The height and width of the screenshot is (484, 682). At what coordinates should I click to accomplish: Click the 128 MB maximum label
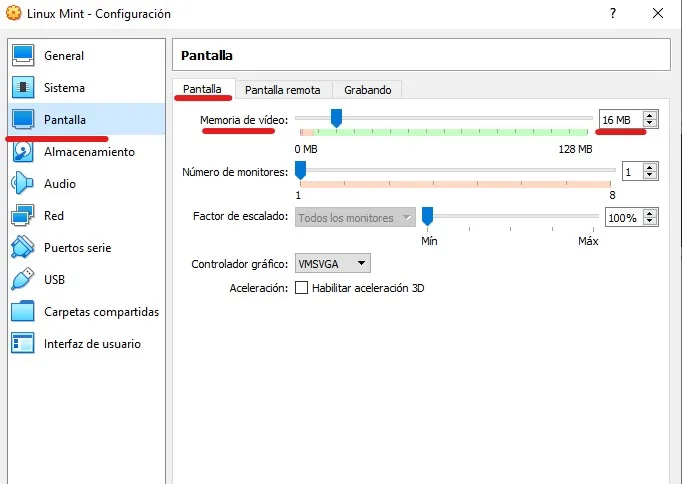575,149
